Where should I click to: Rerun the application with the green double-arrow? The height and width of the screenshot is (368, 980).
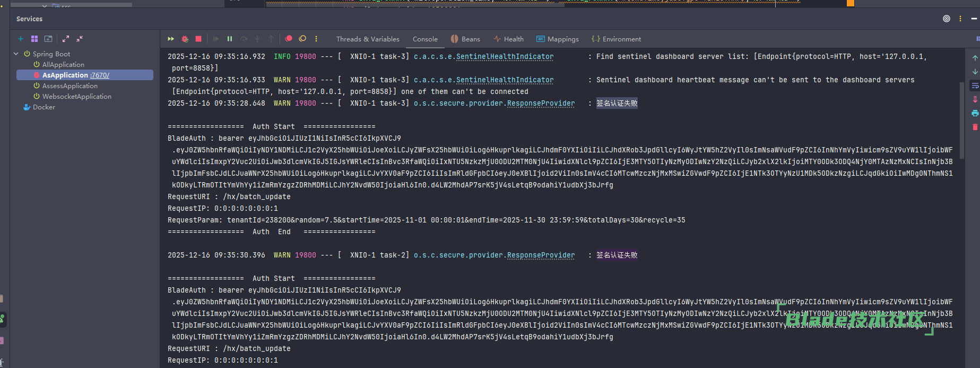click(x=171, y=39)
